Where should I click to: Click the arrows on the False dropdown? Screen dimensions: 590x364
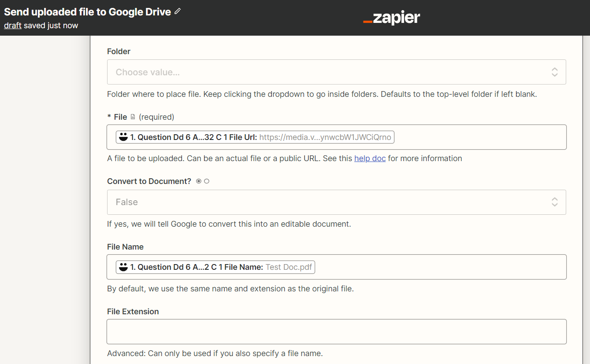click(x=555, y=202)
